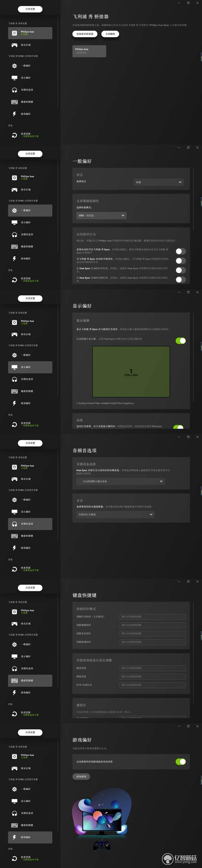Select 一般偏好 label in the 音频首选项 screen sidebar
202x868 pixels.
coord(26,500)
